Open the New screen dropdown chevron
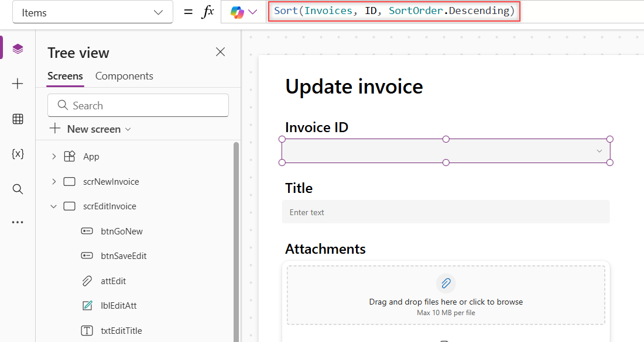Viewport: 644px width, 342px height. 128,129
